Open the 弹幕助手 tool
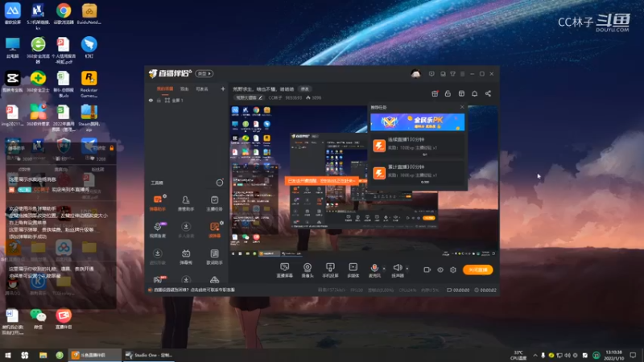The image size is (644, 362). point(157,204)
